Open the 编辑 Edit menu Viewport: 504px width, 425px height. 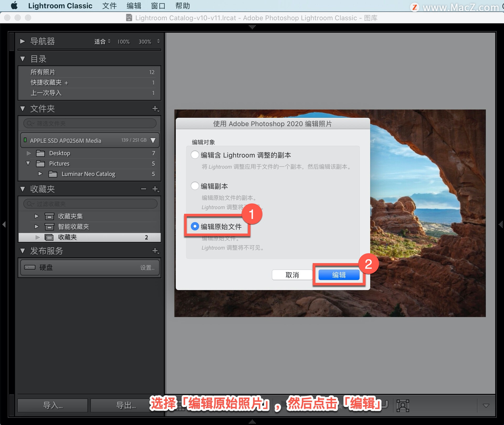tap(134, 6)
